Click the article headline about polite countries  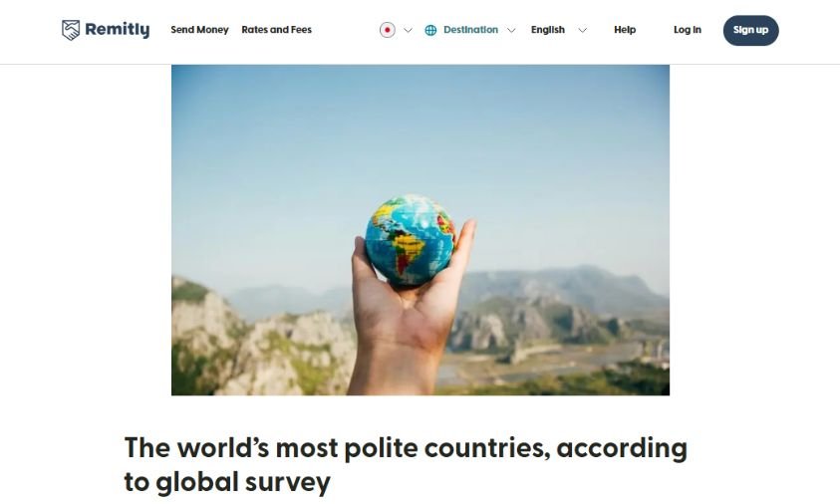point(406,464)
